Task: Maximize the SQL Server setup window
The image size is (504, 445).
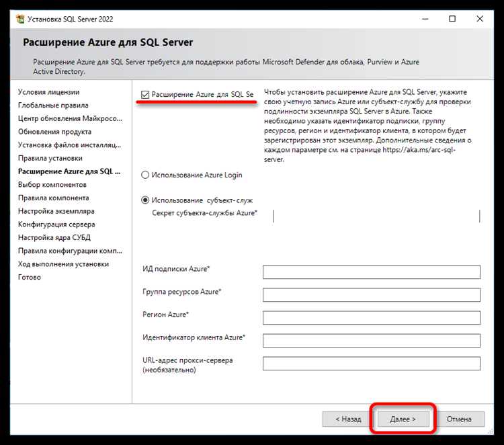Action: [x=452, y=19]
